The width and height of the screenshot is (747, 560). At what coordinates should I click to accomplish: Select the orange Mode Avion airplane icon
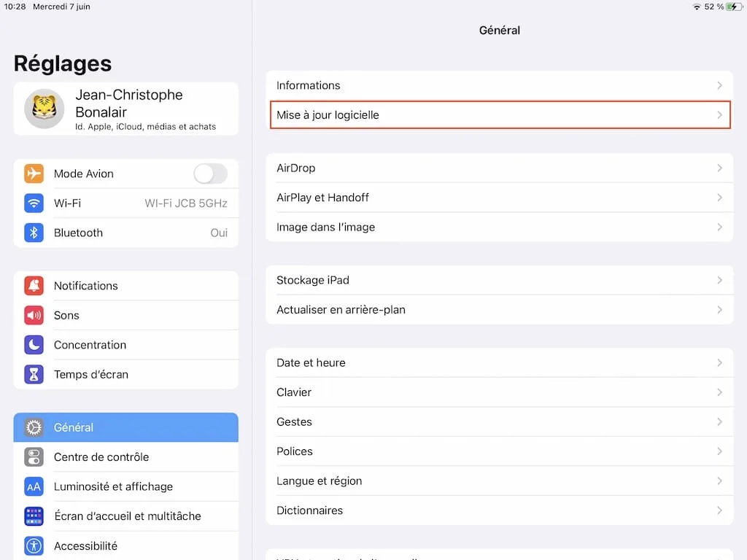[x=34, y=174]
